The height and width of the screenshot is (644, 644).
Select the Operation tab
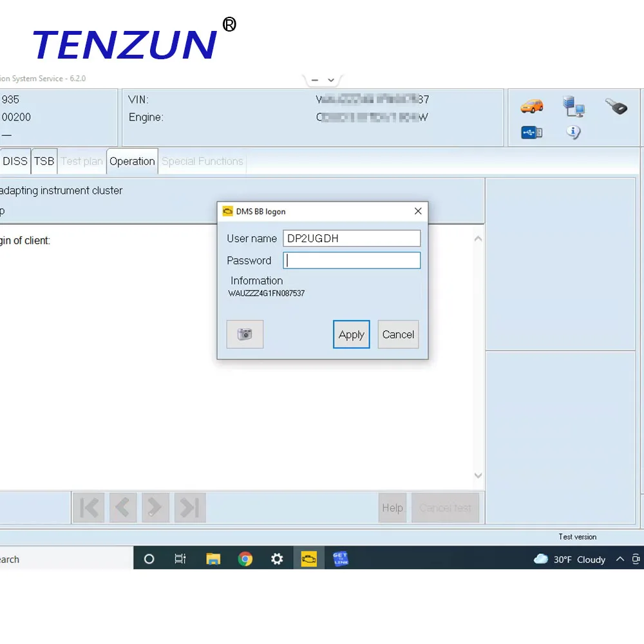coord(132,161)
